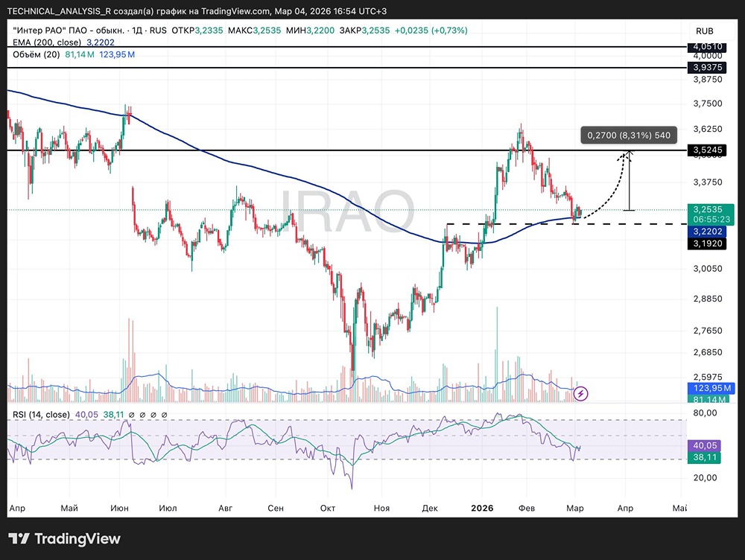Click the 3,9375 price level label

pyautogui.click(x=707, y=68)
